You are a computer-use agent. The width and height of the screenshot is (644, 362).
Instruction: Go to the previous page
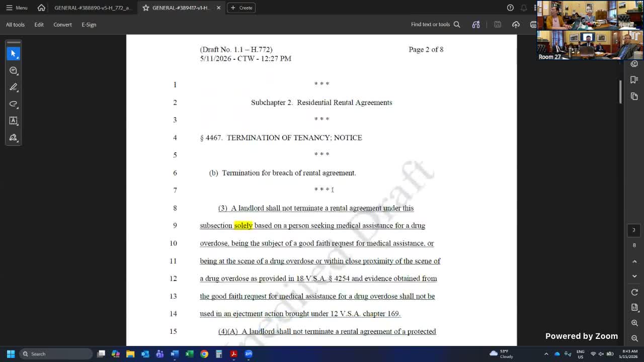coord(634,261)
